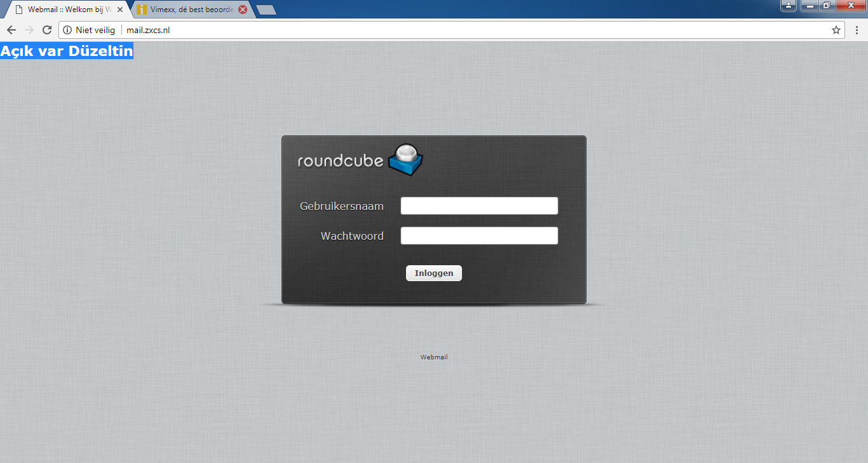View site info for 'Niet veilig'
868x463 pixels.
pos(90,30)
